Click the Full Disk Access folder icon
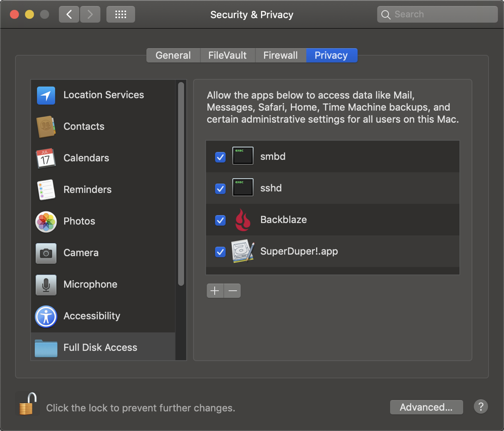 (x=46, y=348)
